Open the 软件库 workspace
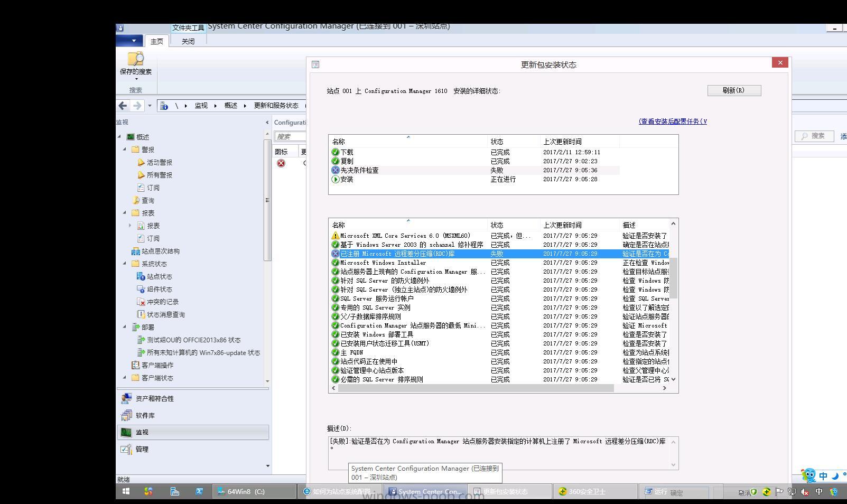This screenshot has height=504, width=847. click(x=193, y=415)
